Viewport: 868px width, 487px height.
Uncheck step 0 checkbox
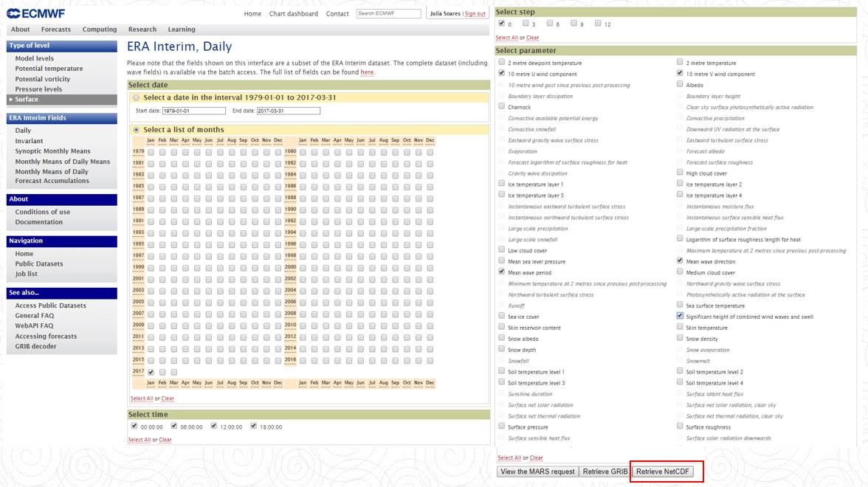click(502, 24)
